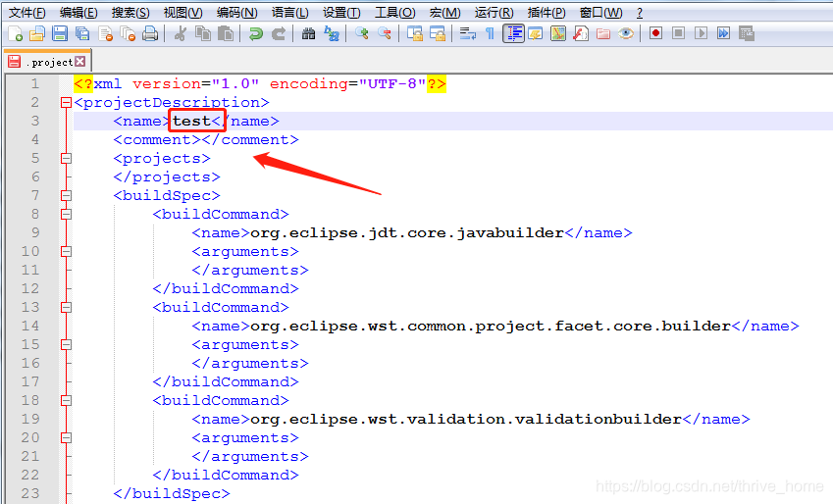The width and height of the screenshot is (833, 504).
Task: Open the 文件(F) menu
Action: point(27,12)
